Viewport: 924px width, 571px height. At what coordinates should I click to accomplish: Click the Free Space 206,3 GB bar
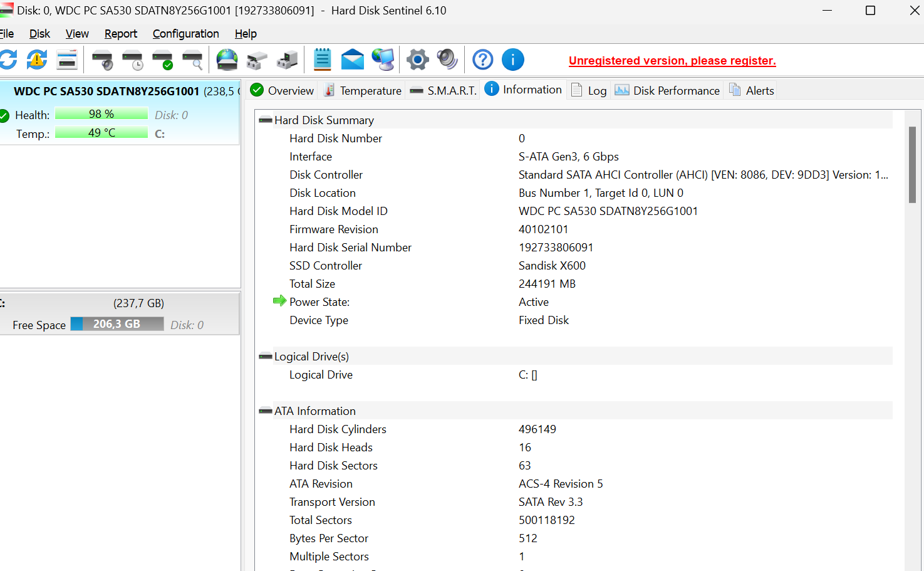point(117,324)
